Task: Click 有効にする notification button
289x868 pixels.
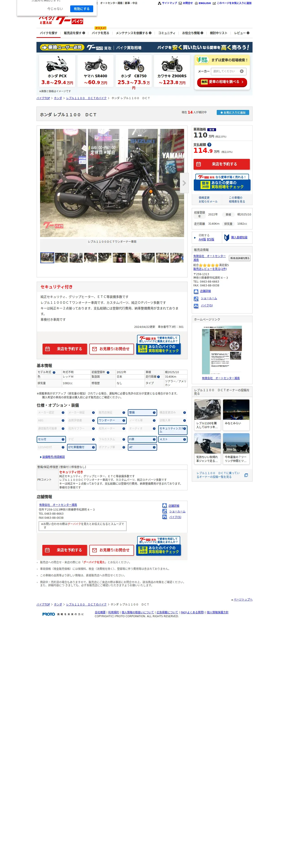Action: (81, 9)
